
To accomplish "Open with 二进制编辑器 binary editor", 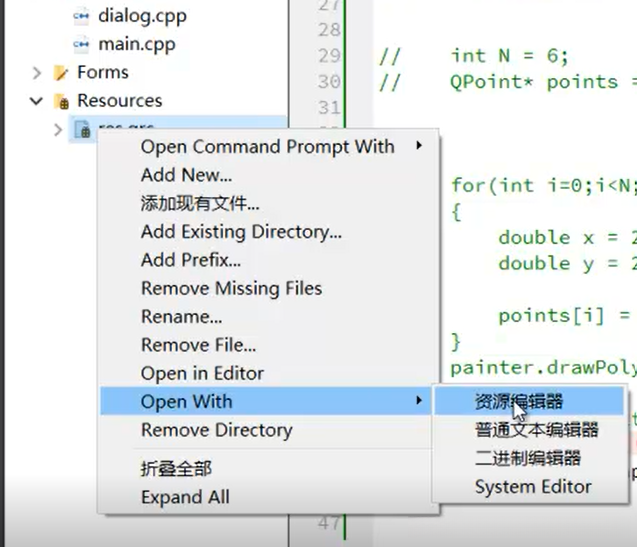I will [529, 458].
